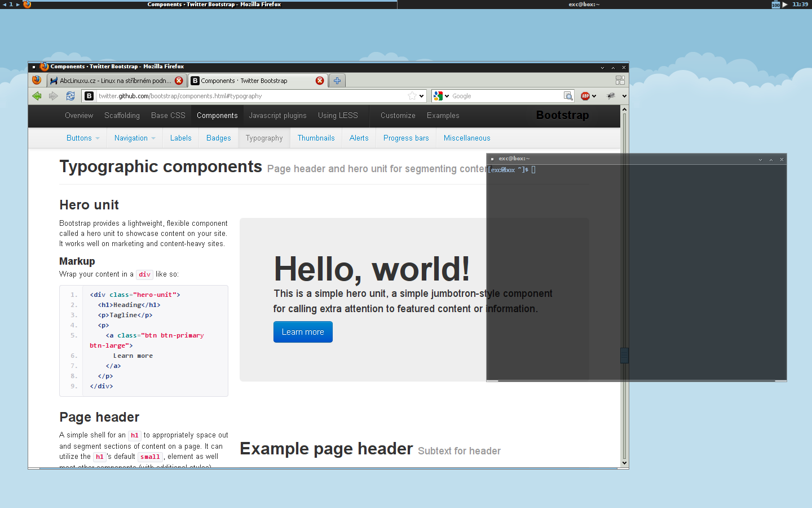Click the scrollbar up arrow in Firefox
Viewport: 812px width, 508px height.
[624, 109]
